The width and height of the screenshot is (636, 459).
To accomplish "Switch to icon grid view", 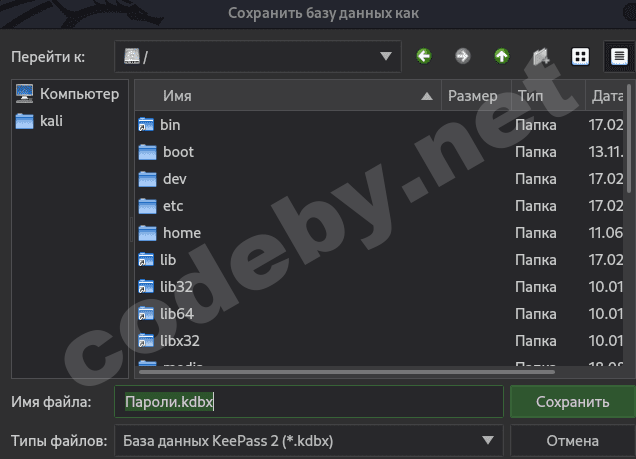I will click(580, 56).
